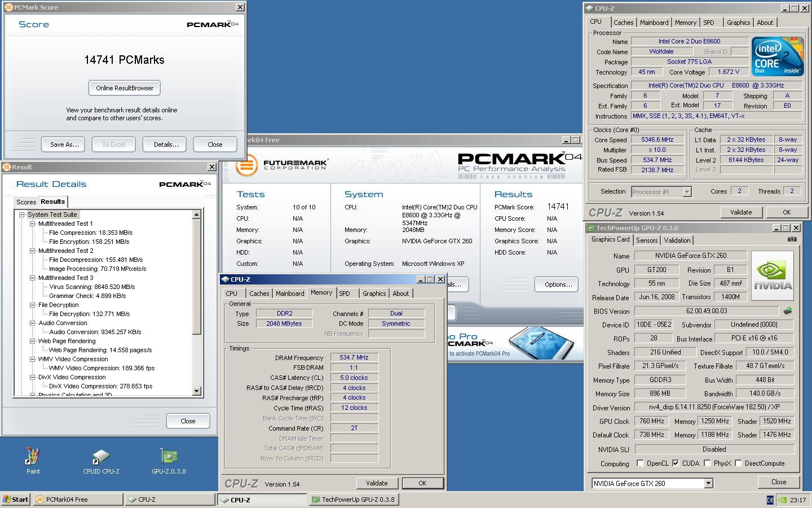
Task: Collapse Multithreaded Test 1 node
Action: (32, 224)
